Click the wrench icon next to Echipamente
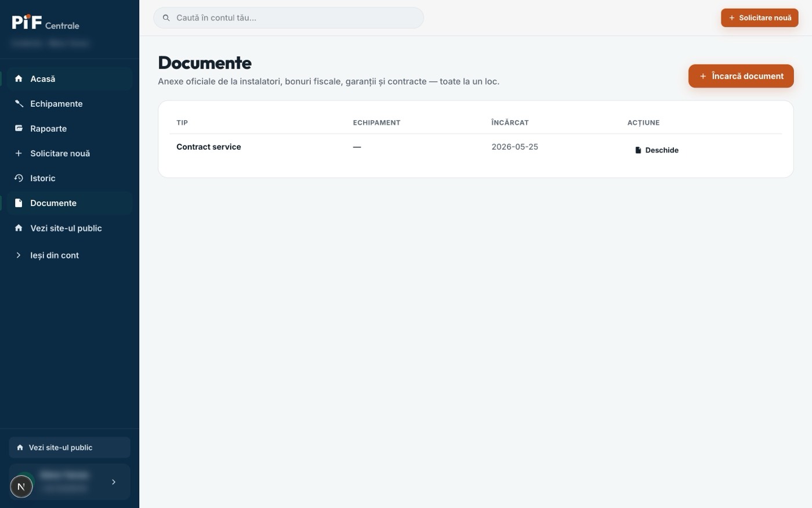This screenshot has height=508, width=812. pyautogui.click(x=19, y=103)
